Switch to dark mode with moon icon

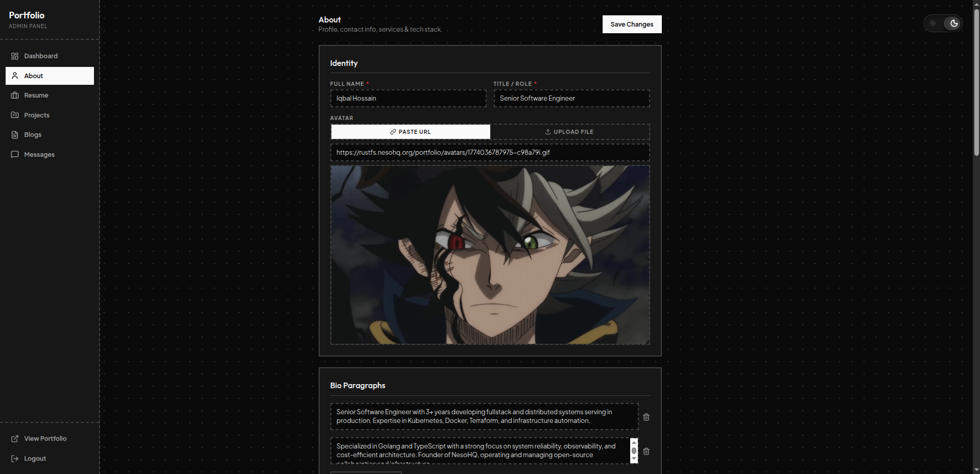pyautogui.click(x=953, y=23)
